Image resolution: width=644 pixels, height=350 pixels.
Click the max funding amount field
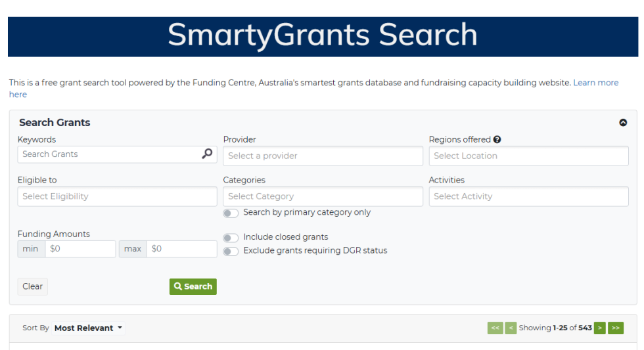coord(181,249)
